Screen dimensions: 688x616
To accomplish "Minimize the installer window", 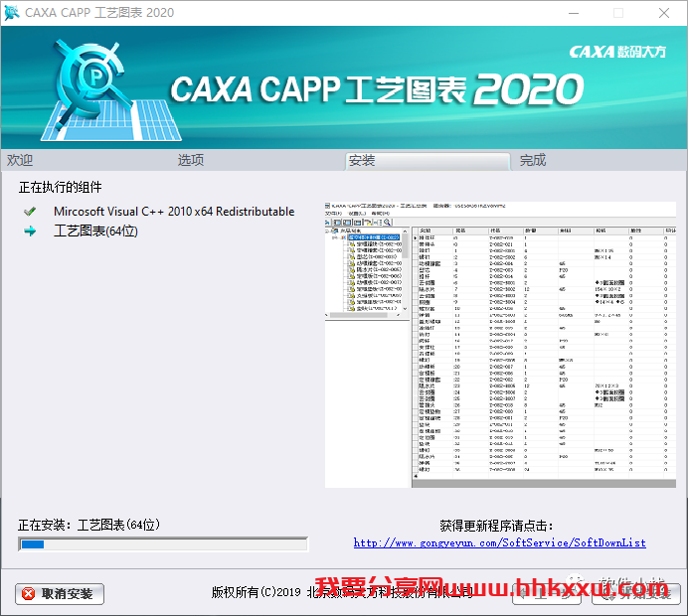I will (x=574, y=13).
